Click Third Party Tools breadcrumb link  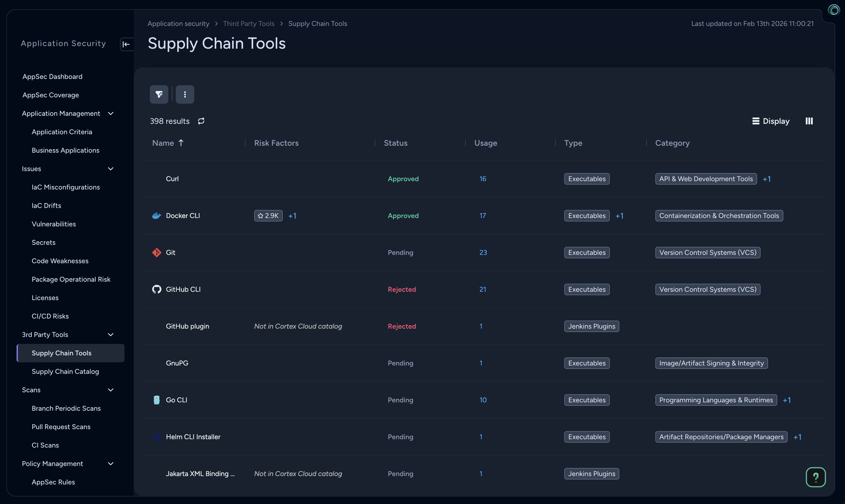[x=248, y=24]
